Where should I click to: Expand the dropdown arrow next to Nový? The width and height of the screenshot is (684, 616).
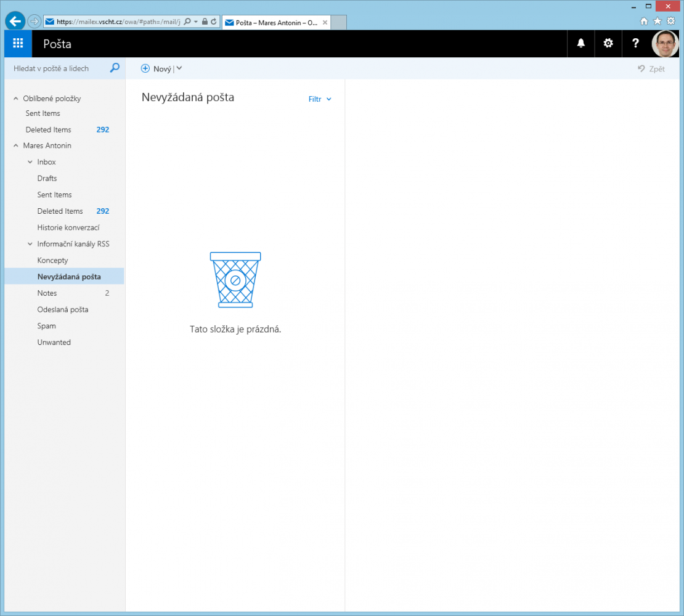coord(179,68)
